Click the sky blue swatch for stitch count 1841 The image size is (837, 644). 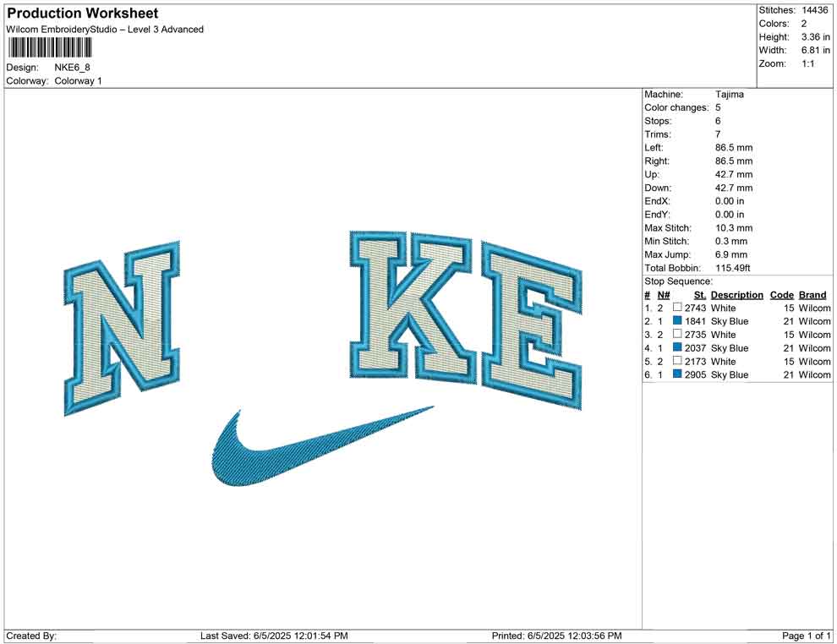(x=677, y=320)
